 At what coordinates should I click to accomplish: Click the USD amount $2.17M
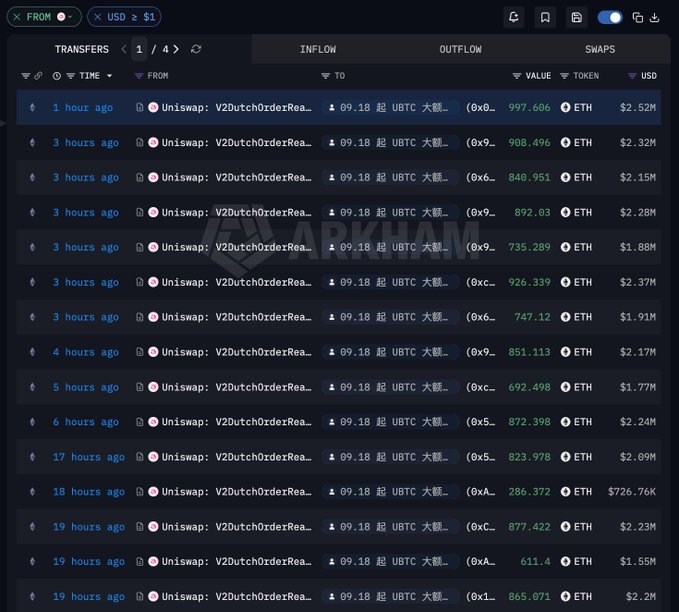(637, 352)
